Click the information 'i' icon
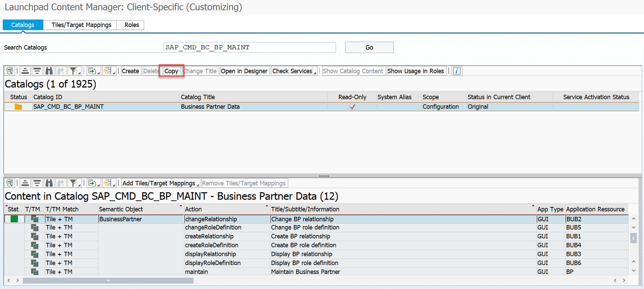Screen dimensions: 644x289 tap(457, 71)
